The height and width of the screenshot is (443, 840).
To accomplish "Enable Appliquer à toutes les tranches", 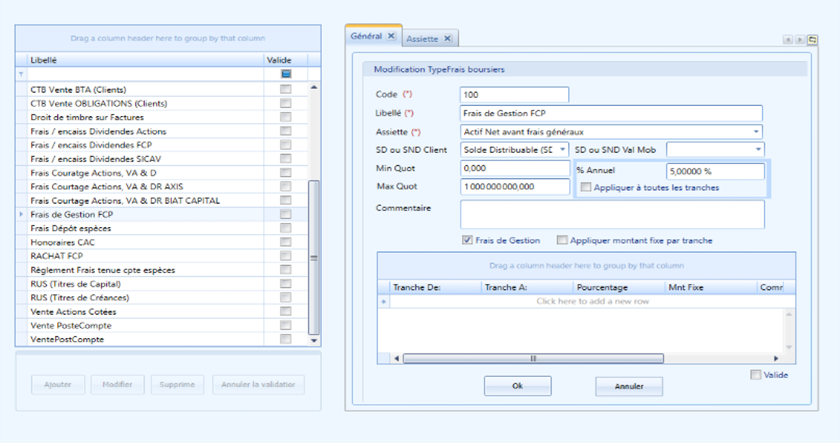I will (x=586, y=187).
